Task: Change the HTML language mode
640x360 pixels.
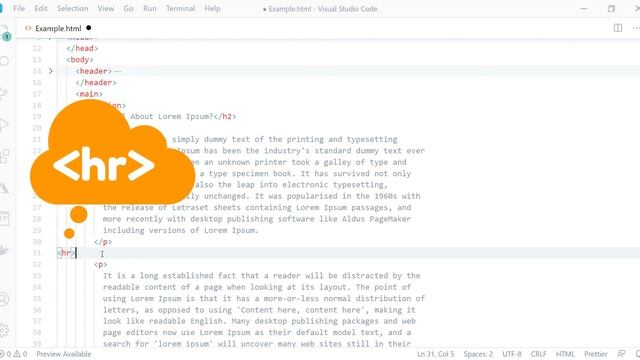Action: [565, 354]
